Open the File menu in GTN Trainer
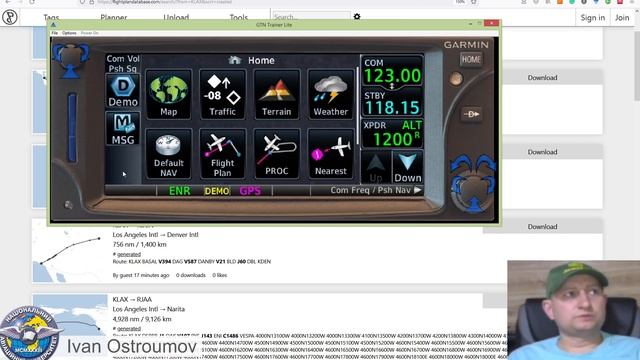This screenshot has height=360, width=640. 54,33
